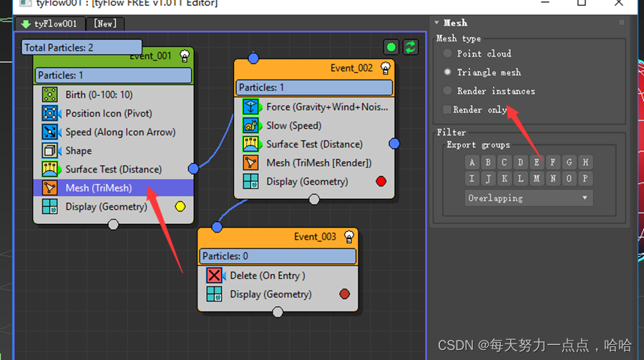644x360 pixels.
Task: Click the Force operator icon in Event_002
Action: (x=250, y=107)
